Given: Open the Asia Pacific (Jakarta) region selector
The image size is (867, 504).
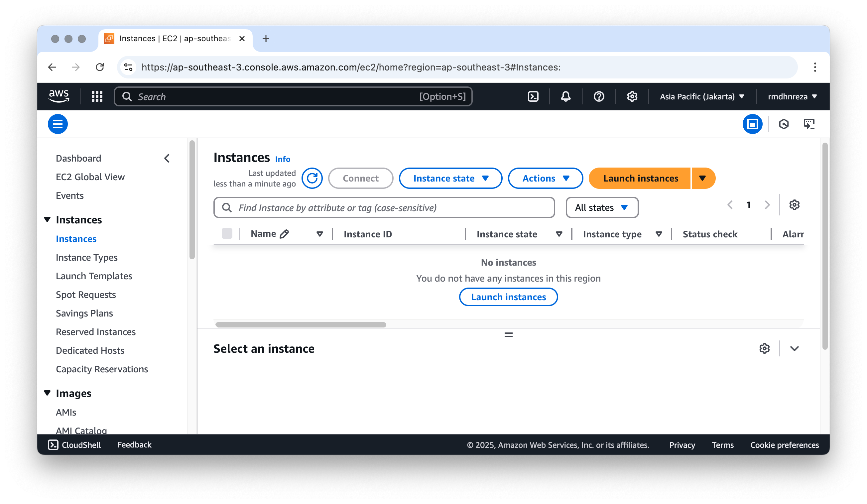Looking at the screenshot, I should [x=702, y=97].
